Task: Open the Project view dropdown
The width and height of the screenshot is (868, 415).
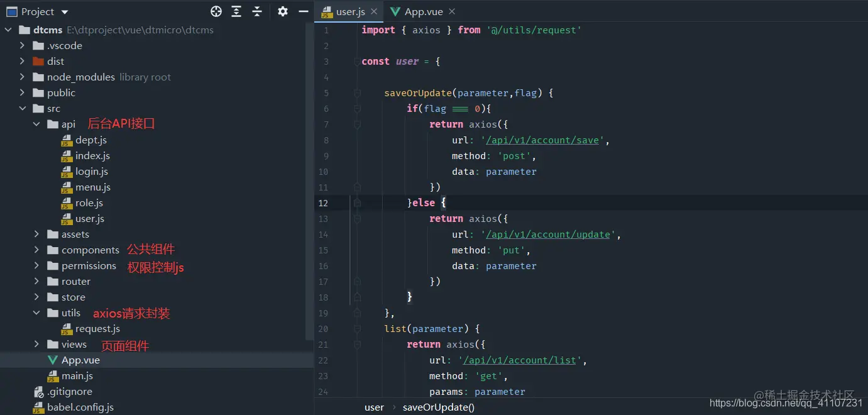Action: [x=65, y=12]
